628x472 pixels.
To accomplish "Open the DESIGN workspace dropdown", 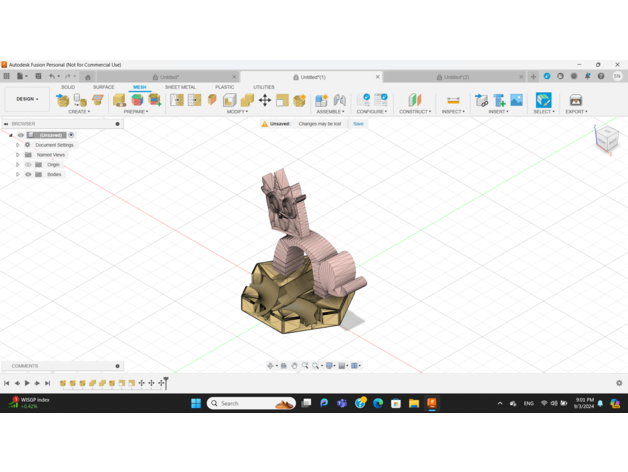I will point(26,99).
